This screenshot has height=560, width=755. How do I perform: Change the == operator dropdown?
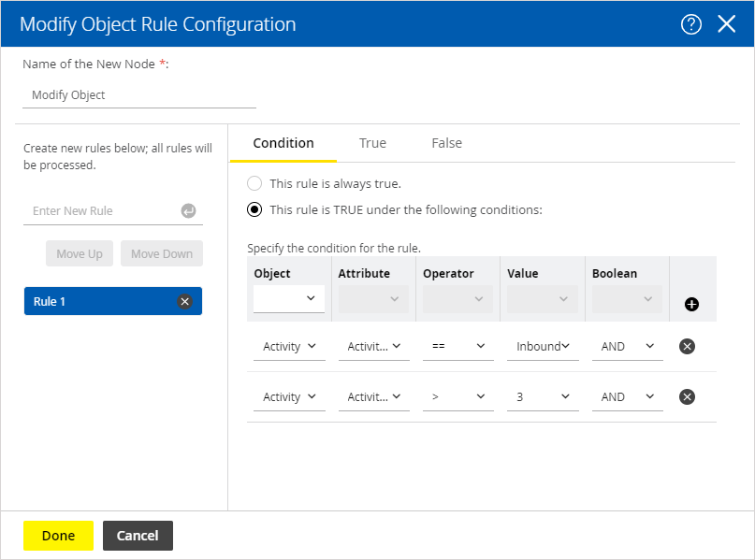457,347
